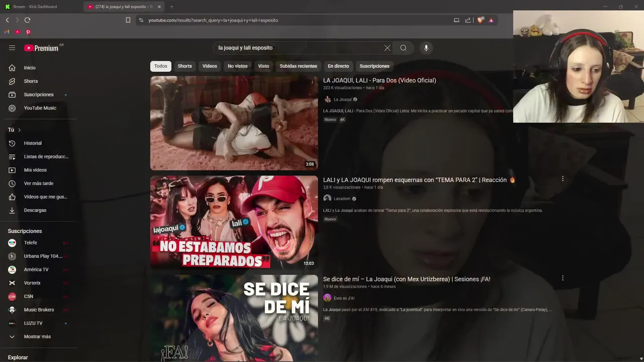Viewport: 644px width, 362px height.
Task: Open LA JOAQUI, LALI - Para Dos title
Action: (x=379, y=80)
